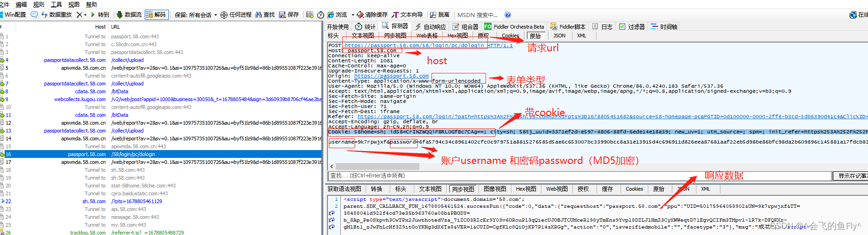Open the Edit (编辑) menu
This screenshot has height=235, width=868.
pyautogui.click(x=21, y=4)
